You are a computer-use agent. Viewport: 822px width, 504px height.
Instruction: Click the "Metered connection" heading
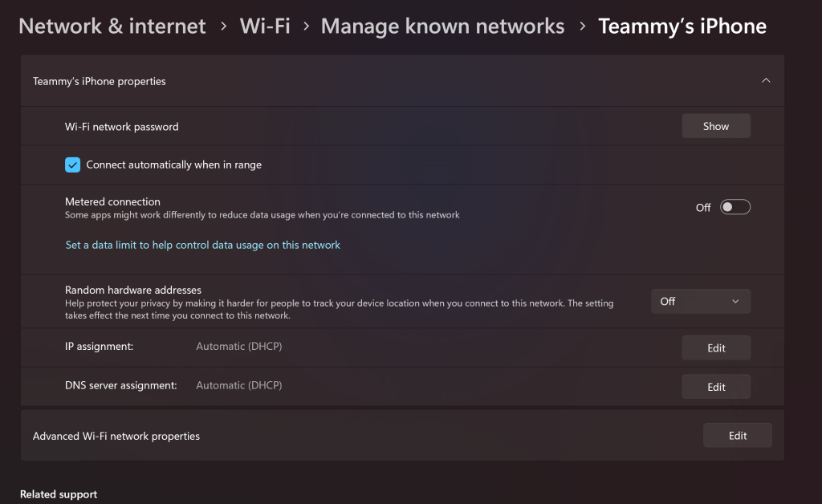pos(112,201)
